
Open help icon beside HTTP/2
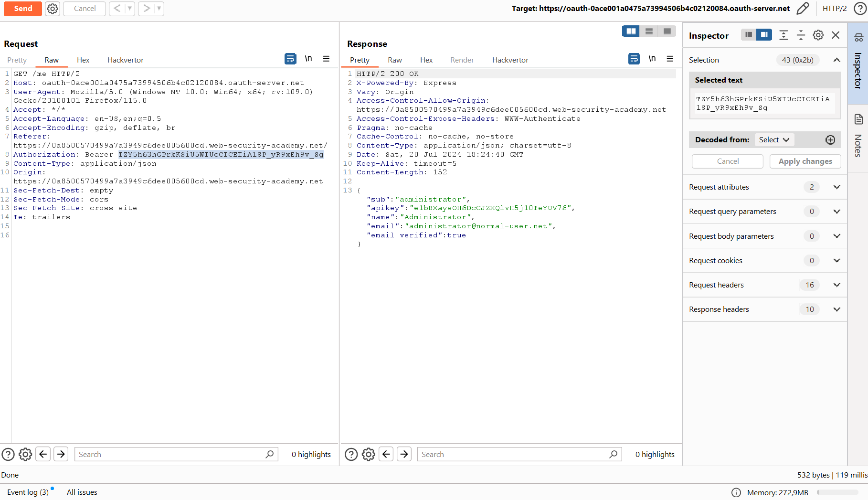pyautogui.click(x=860, y=9)
